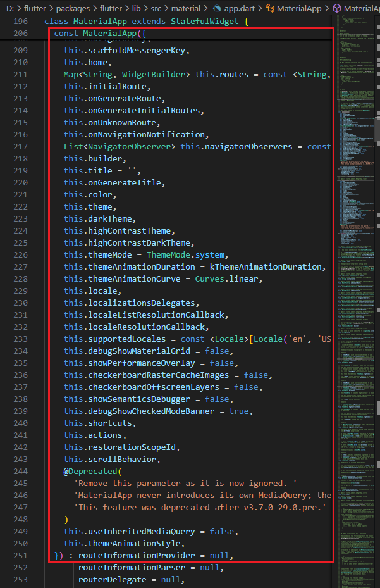
Task: Click ThemeMode.system default value
Action: pos(186,254)
